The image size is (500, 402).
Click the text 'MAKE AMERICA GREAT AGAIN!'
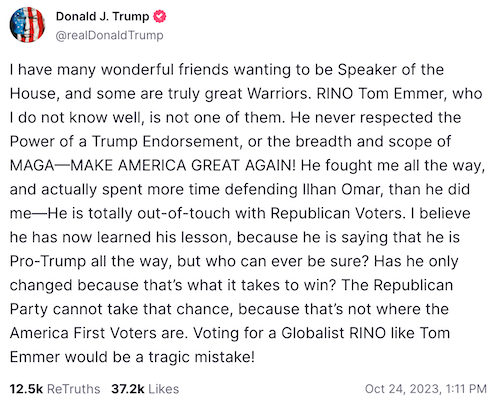click(x=183, y=166)
